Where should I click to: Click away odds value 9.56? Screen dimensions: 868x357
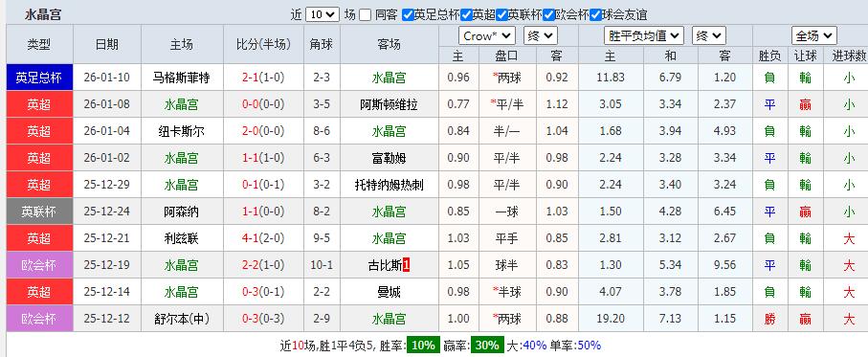[724, 265]
